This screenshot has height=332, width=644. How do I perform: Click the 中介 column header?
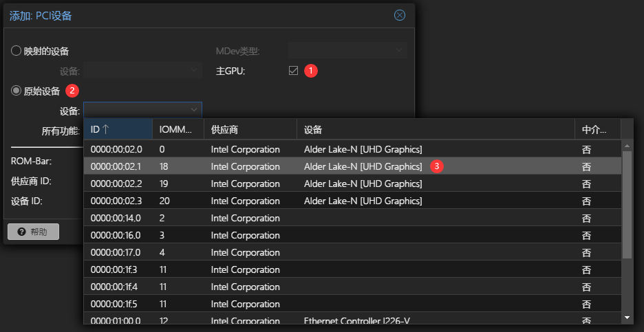[x=597, y=130]
